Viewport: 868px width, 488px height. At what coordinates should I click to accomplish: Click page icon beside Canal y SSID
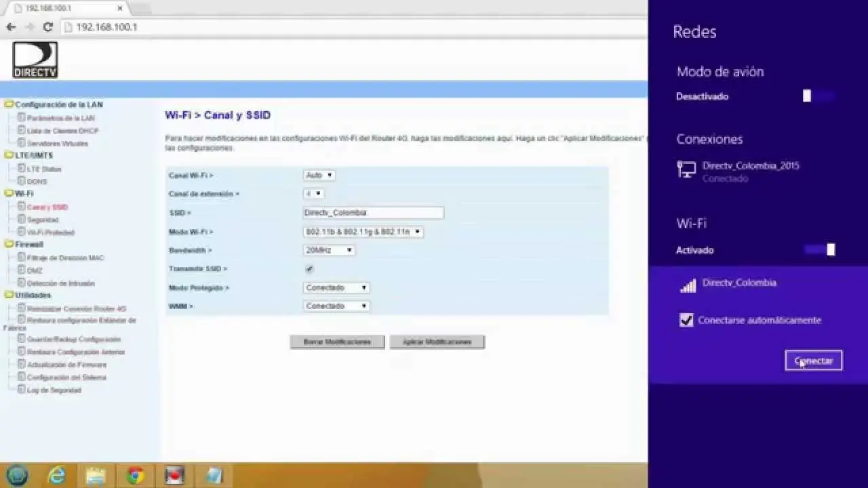(22, 206)
